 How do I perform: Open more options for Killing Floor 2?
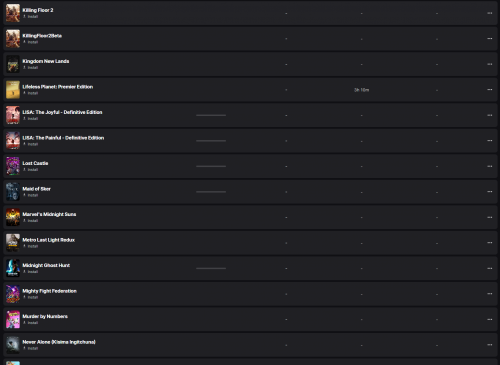click(x=490, y=13)
